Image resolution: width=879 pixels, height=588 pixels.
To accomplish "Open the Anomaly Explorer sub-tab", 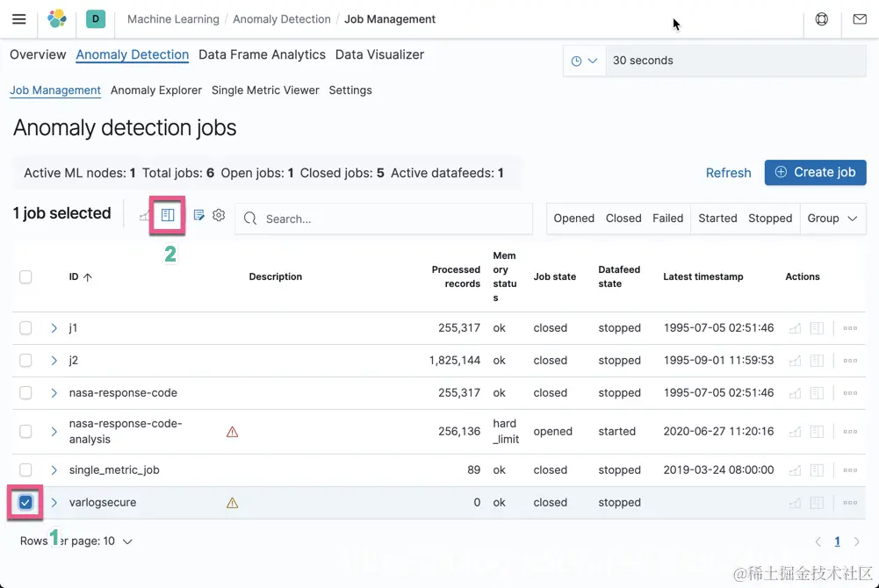I will (155, 90).
